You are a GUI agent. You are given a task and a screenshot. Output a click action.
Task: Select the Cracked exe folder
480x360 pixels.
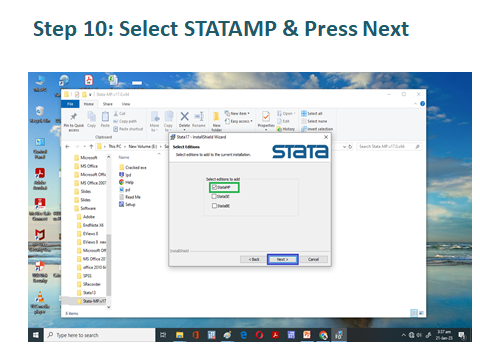(133, 168)
